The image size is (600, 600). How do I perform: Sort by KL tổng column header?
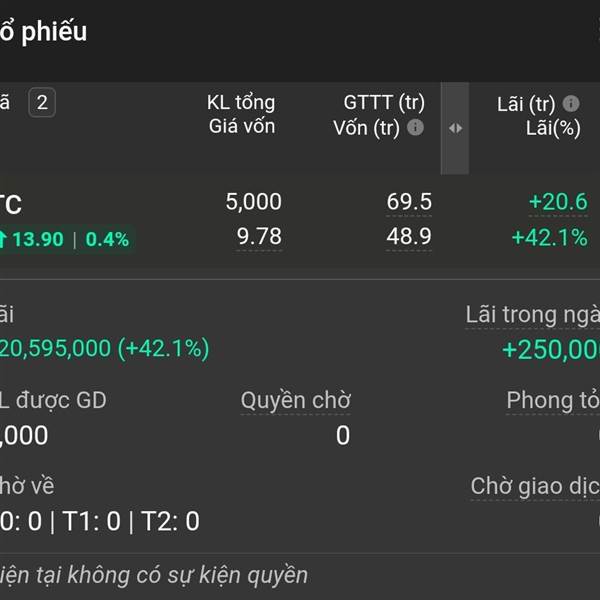(x=241, y=103)
